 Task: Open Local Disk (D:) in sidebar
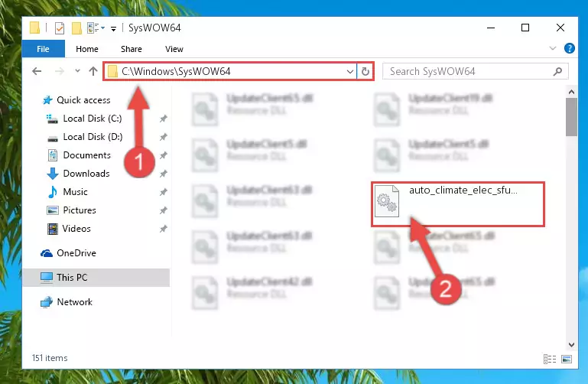click(93, 137)
